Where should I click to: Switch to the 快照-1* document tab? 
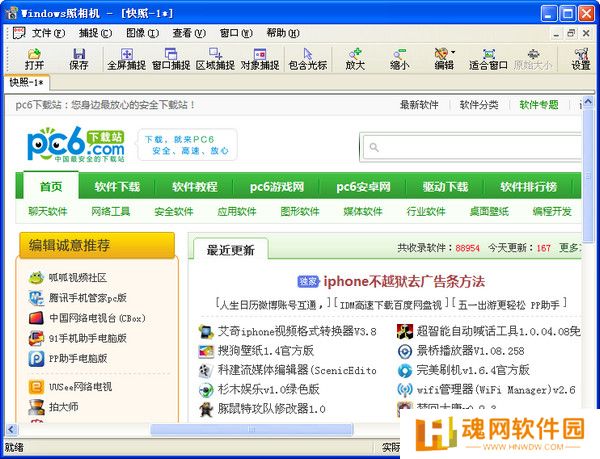tap(27, 83)
